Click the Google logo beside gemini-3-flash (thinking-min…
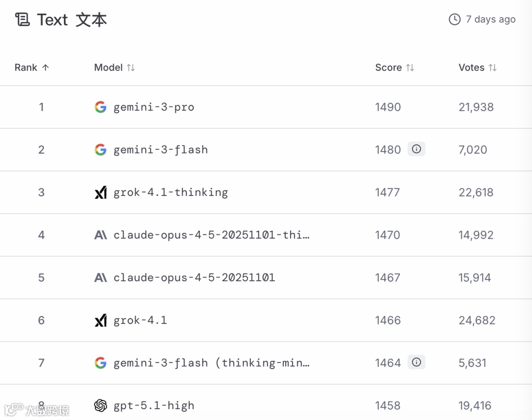This screenshot has width=532, height=420. [x=100, y=363]
